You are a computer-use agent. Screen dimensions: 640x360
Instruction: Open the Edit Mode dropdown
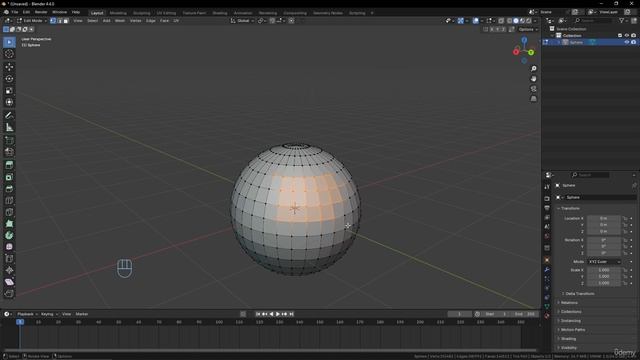pyautogui.click(x=33, y=20)
